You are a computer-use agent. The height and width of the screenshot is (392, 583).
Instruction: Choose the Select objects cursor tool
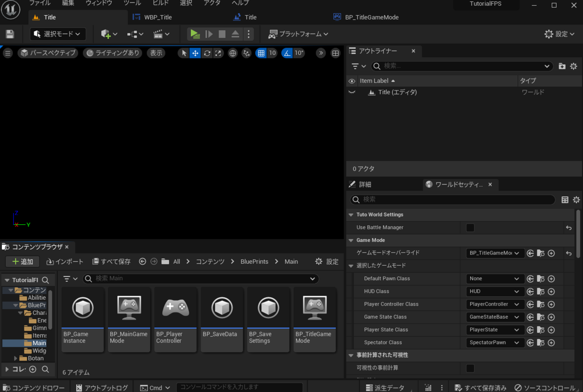click(x=183, y=53)
